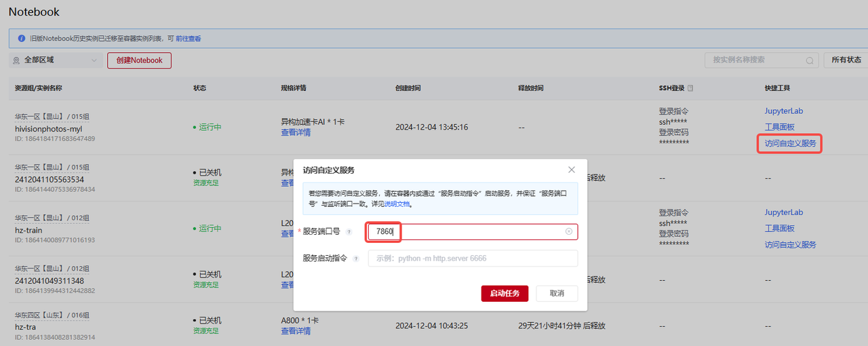This screenshot has width=868, height=346.
Task: Click the blue info icon in notice banner
Action: [21, 39]
